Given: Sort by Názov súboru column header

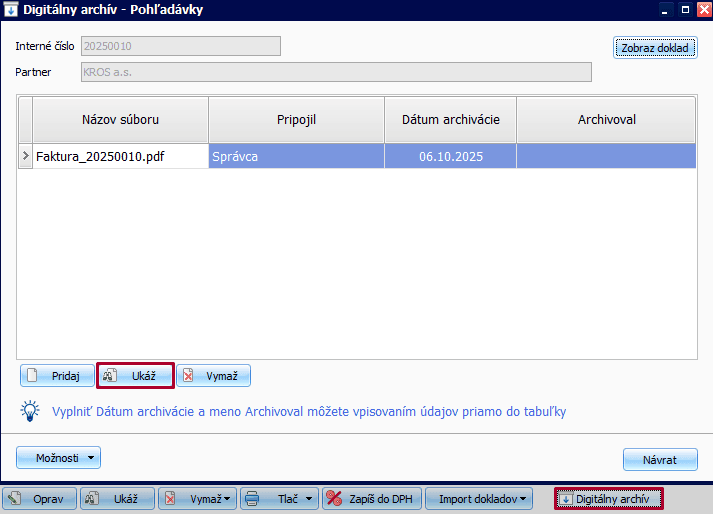Looking at the screenshot, I should 120,120.
